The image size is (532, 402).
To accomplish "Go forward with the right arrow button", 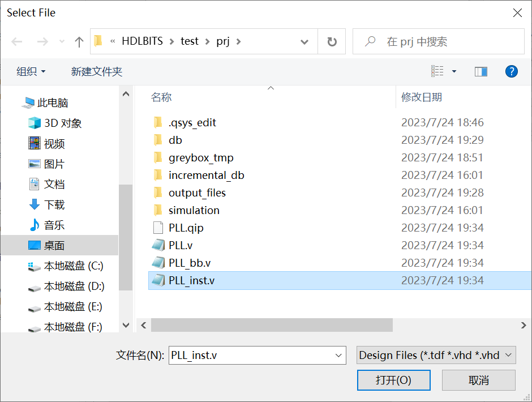I will (42, 42).
